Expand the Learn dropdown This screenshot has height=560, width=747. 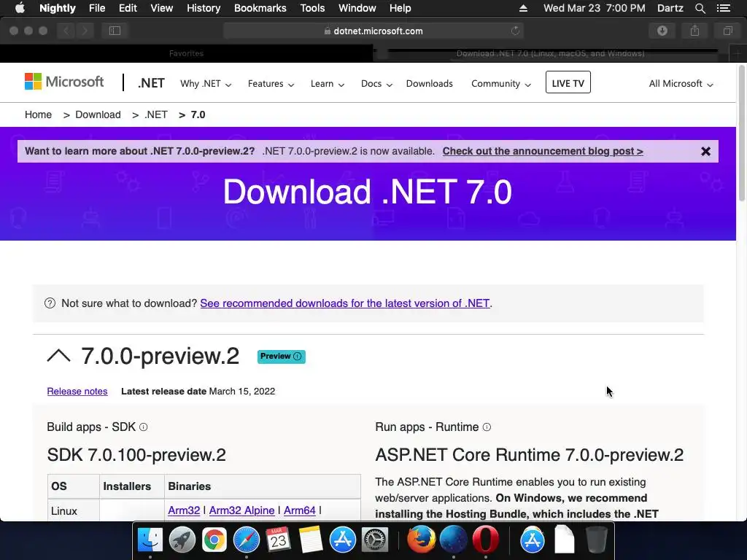pyautogui.click(x=327, y=84)
